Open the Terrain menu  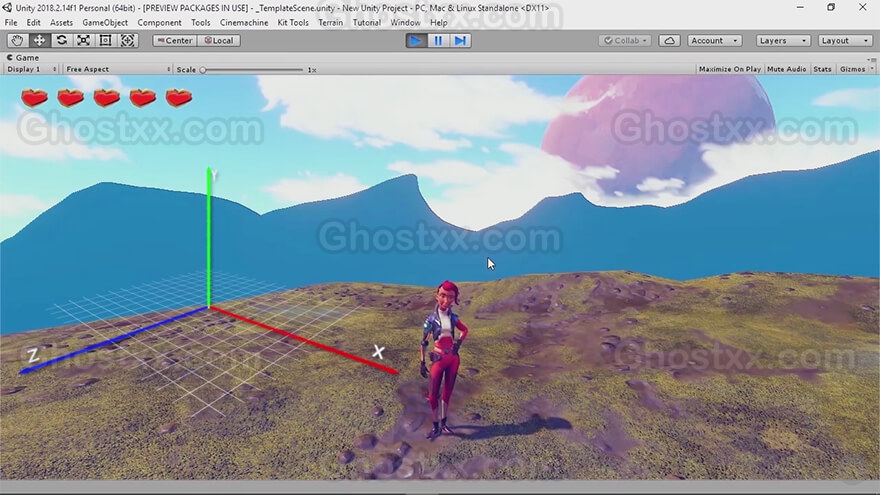click(330, 22)
